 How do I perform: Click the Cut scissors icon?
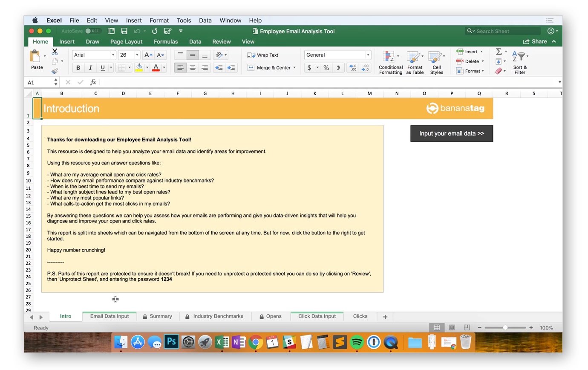[55, 52]
